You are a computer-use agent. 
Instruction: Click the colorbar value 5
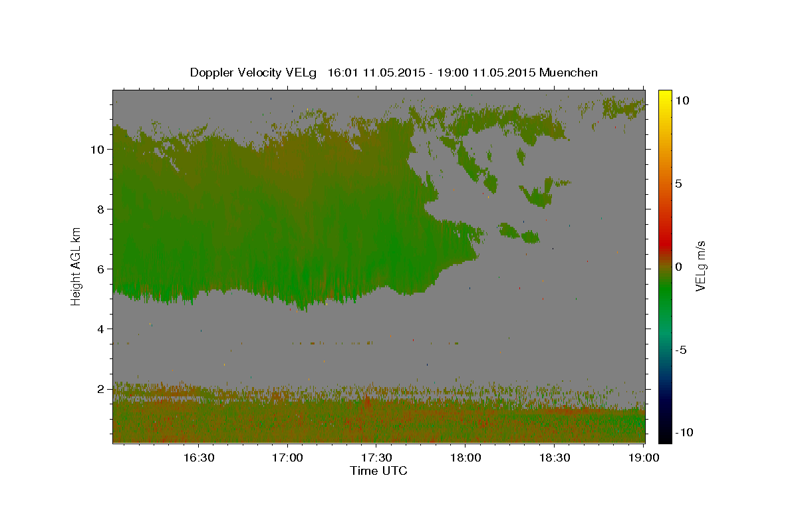pyautogui.click(x=678, y=184)
